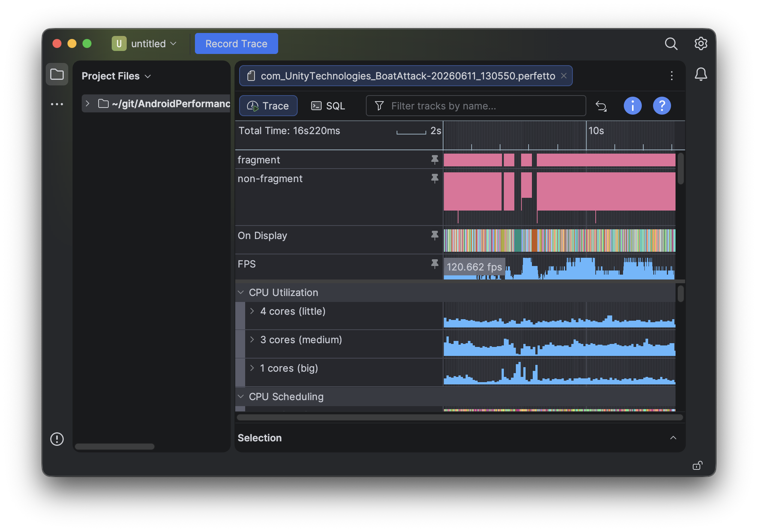Screen dimensions: 758x532
Task: Click the pinned tracks vertical scrollbar
Action: tap(681, 169)
